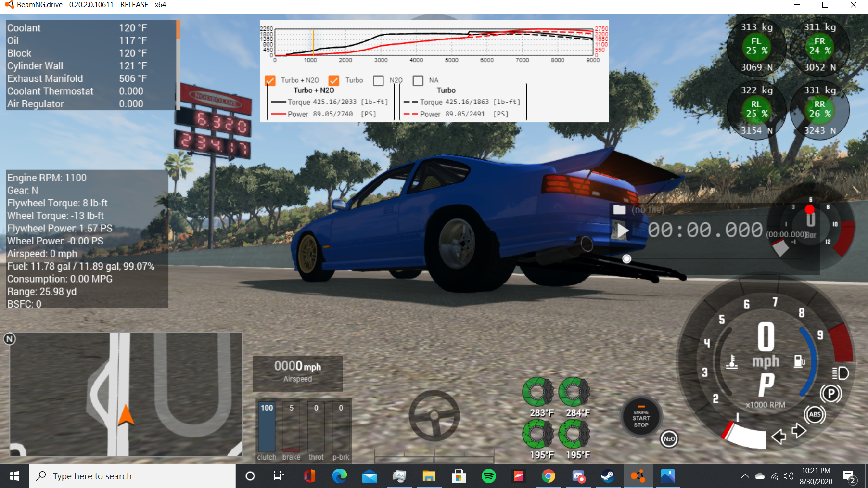Click the front-left brake disc icon showing 283°F
The width and height of the screenshot is (868, 488).
[x=538, y=391]
